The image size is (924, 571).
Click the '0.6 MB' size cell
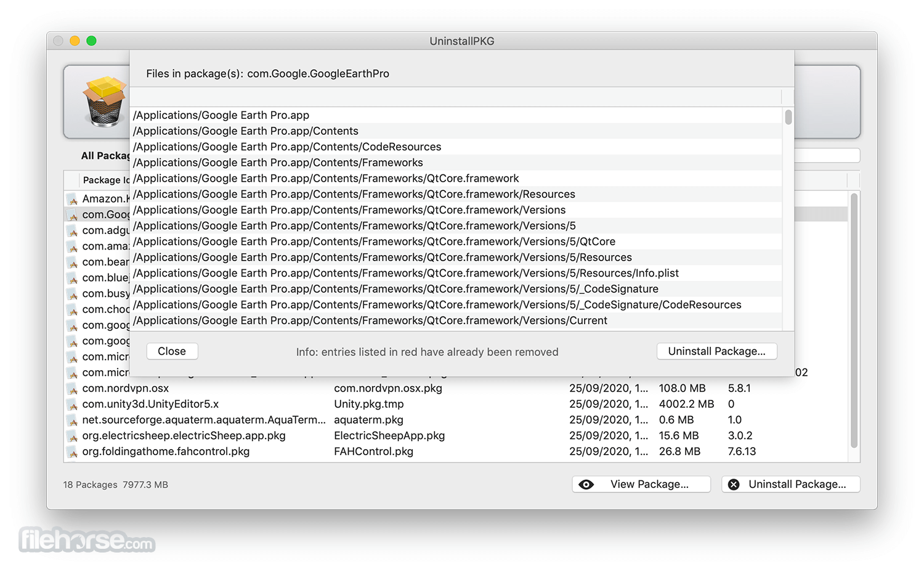(676, 420)
